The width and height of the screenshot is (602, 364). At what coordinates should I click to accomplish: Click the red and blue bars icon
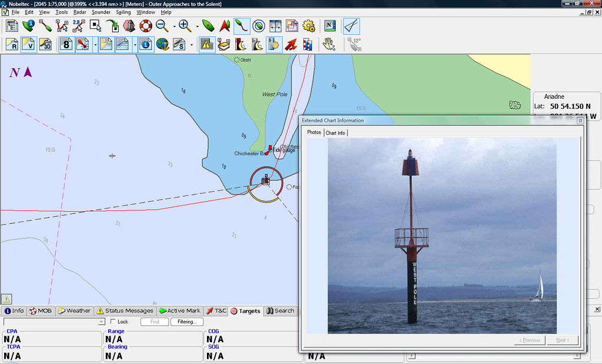[x=307, y=45]
